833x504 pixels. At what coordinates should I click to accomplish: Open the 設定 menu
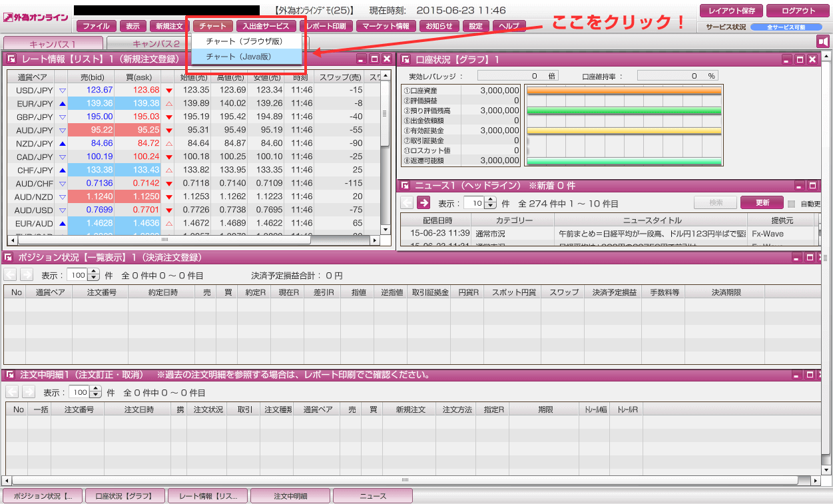[x=475, y=27]
